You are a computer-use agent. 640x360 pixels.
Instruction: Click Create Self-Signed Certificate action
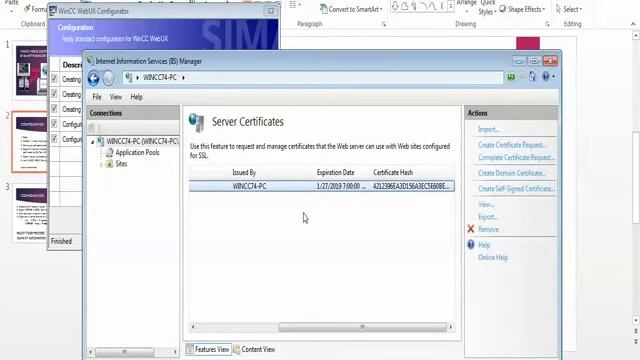[x=516, y=189]
